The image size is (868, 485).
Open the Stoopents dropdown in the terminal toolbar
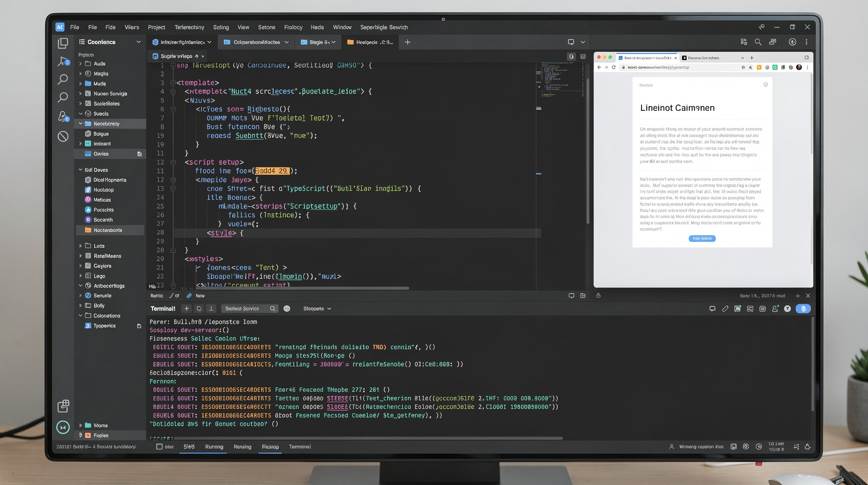[317, 309]
